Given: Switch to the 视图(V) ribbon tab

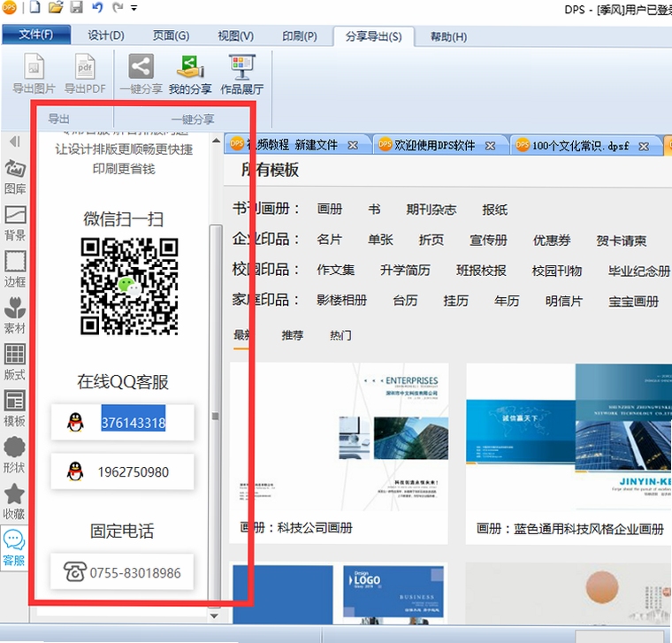Looking at the screenshot, I should [x=236, y=35].
